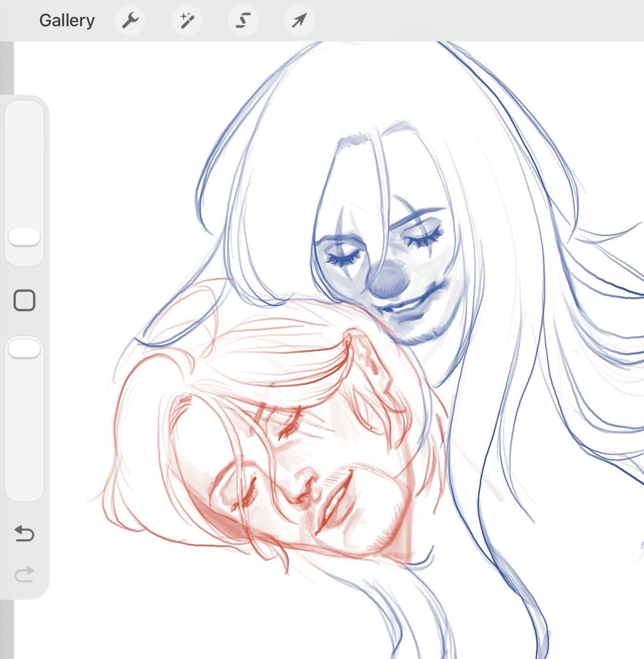Adjust brush size slider handle

tap(24, 237)
